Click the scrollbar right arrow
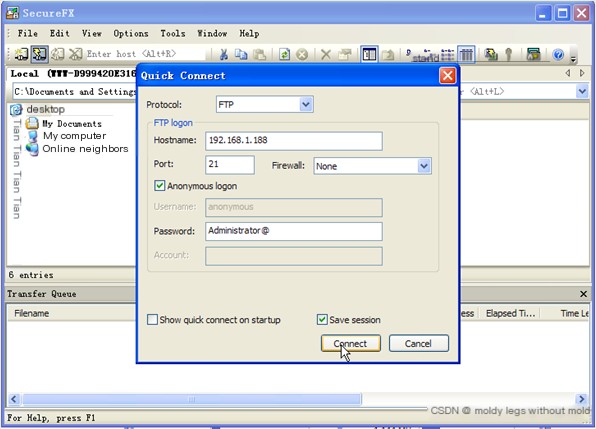596x429 pixels. (x=581, y=399)
